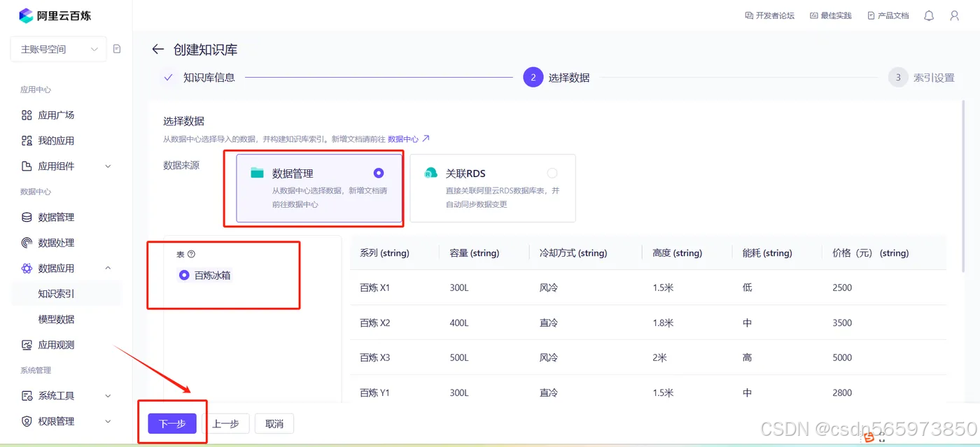This screenshot has height=447, width=980.
Task: Click the 应用组件 folder icon
Action: [x=27, y=166]
